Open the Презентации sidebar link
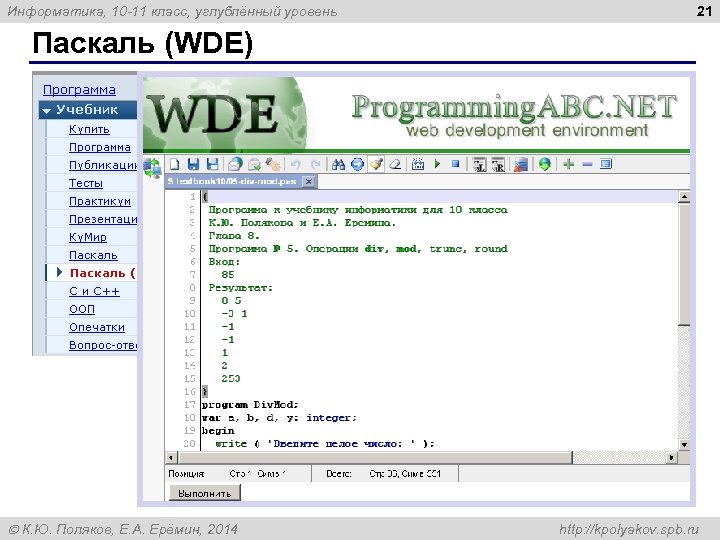The height and width of the screenshot is (540, 720). (103, 219)
